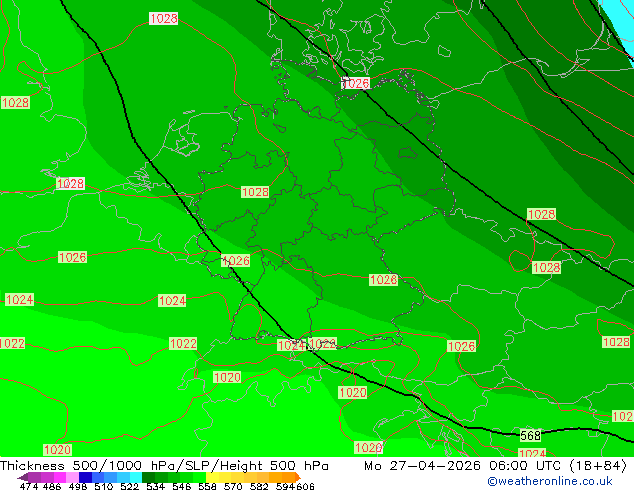This screenshot has height=490, width=634.
Task: Click the legend value 534
Action: (155, 486)
